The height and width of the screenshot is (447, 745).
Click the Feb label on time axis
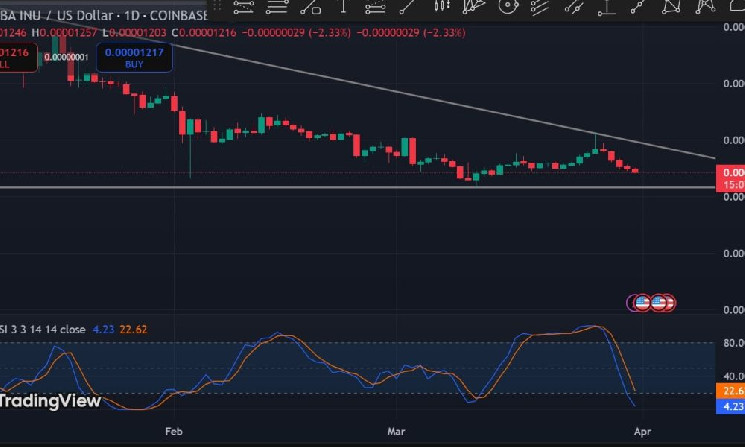(x=174, y=432)
